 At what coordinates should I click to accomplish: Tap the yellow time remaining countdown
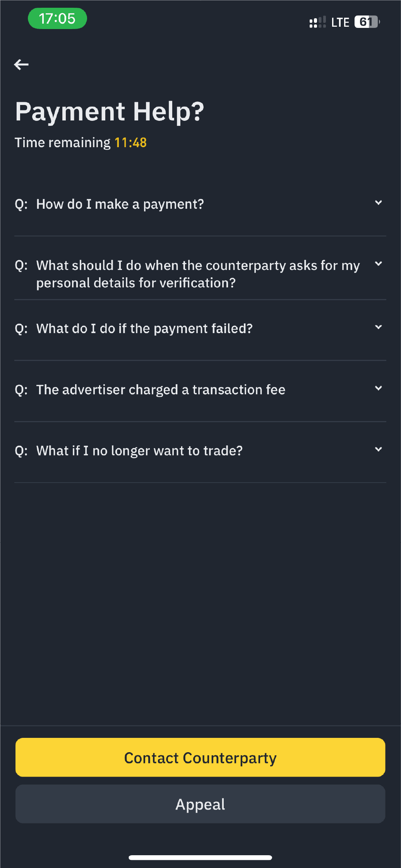click(130, 143)
